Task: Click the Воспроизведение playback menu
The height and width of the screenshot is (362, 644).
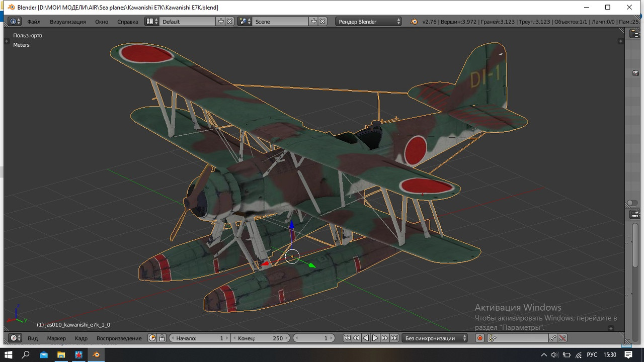Action: pyautogui.click(x=119, y=338)
